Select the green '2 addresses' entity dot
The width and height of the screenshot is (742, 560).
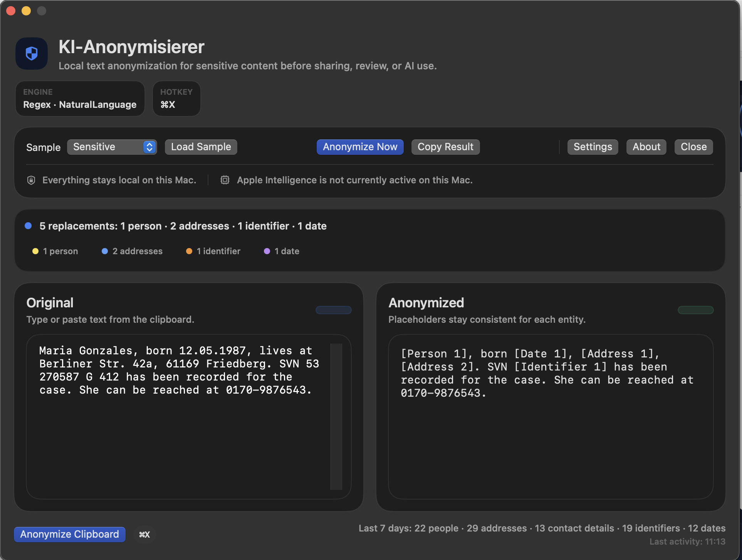click(x=104, y=251)
